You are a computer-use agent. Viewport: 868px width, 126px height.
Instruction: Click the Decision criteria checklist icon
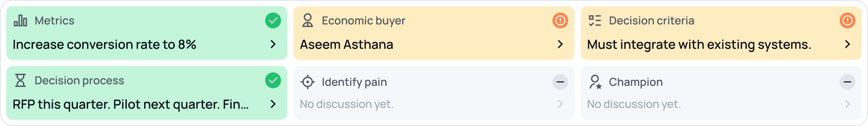[595, 20]
